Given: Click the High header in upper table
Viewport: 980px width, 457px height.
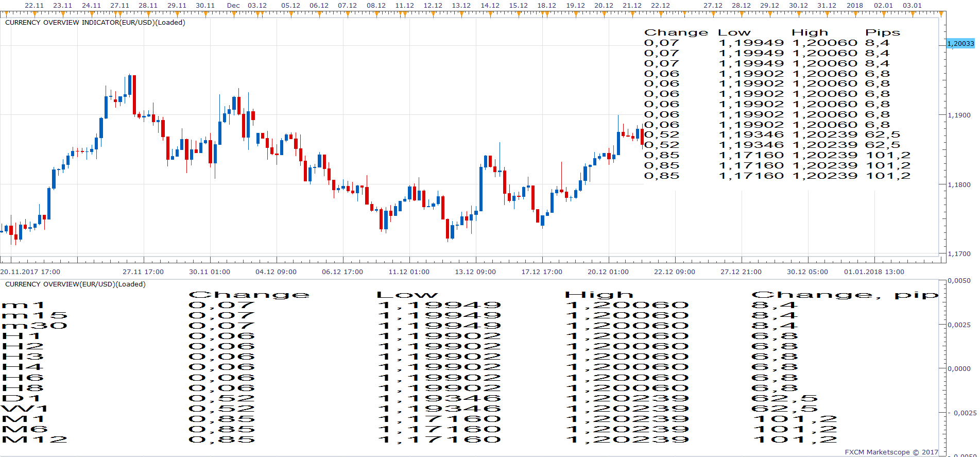Looking at the screenshot, I should 810,33.
